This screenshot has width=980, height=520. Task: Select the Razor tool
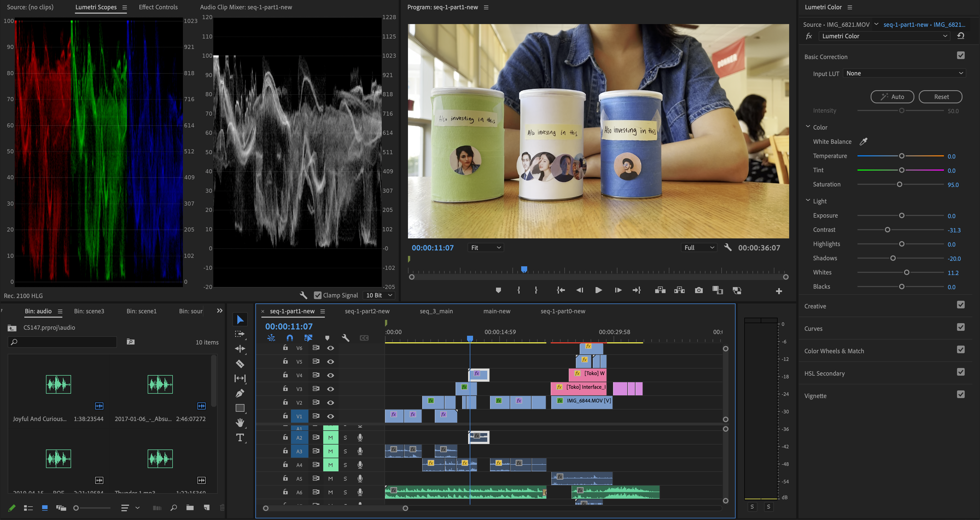240,364
